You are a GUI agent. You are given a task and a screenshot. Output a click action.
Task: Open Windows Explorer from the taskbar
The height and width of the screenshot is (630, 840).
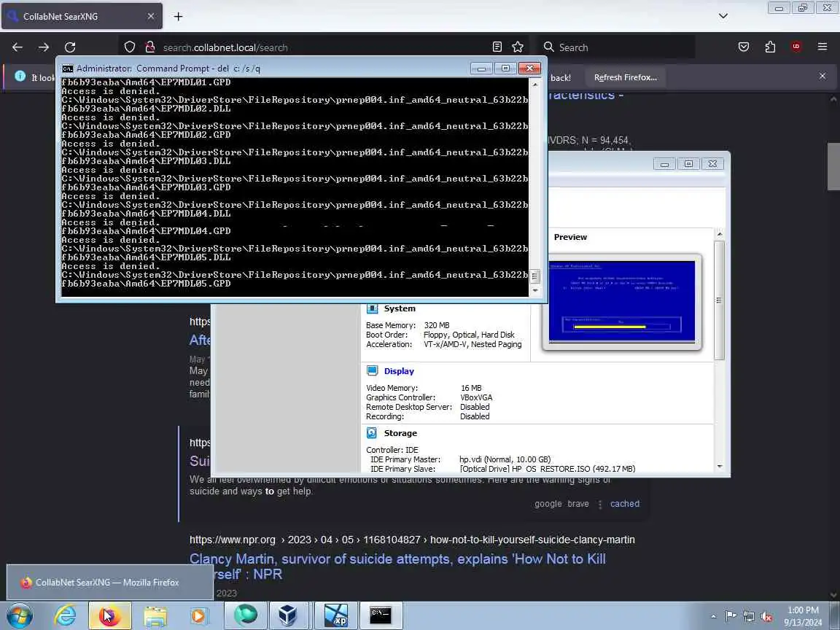(155, 615)
